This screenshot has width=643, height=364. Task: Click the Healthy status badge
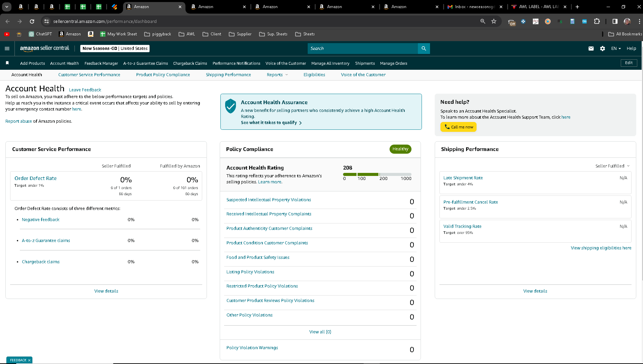tap(400, 149)
